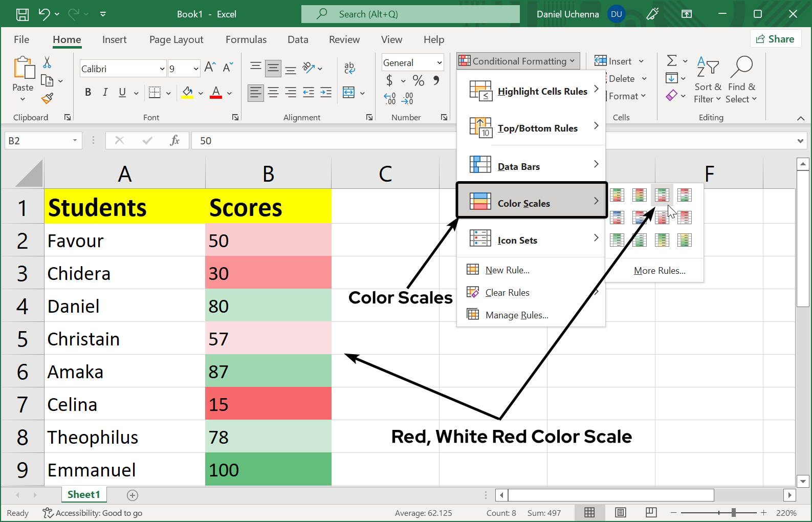Click the Save icon in title bar
The image size is (812, 522).
[x=22, y=14]
